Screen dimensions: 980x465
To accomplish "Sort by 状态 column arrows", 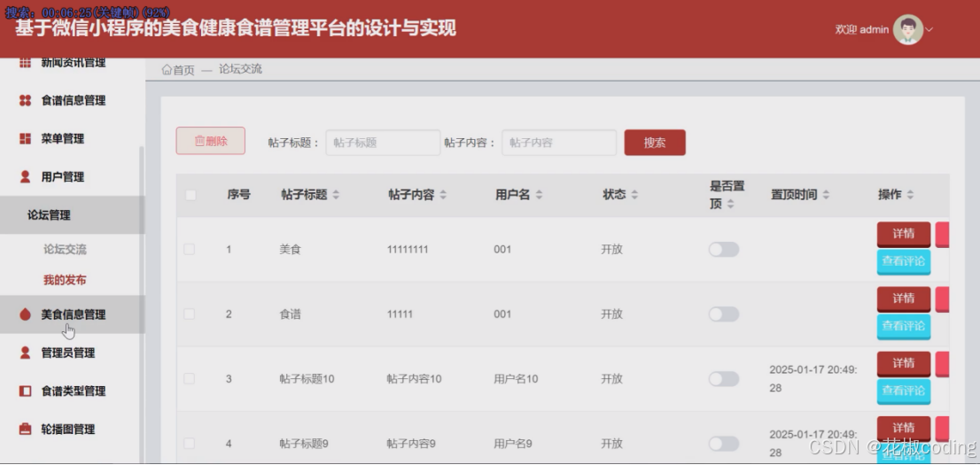I will point(634,195).
